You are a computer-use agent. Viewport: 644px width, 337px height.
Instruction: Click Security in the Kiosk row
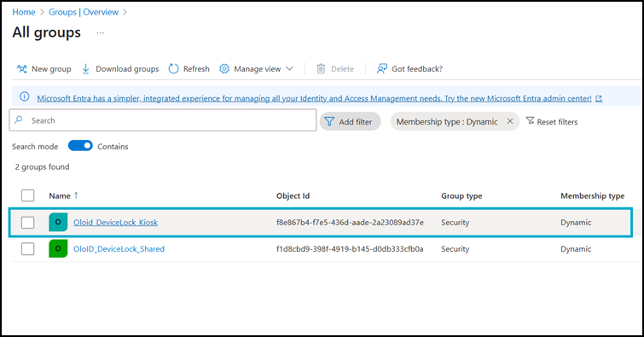(455, 223)
